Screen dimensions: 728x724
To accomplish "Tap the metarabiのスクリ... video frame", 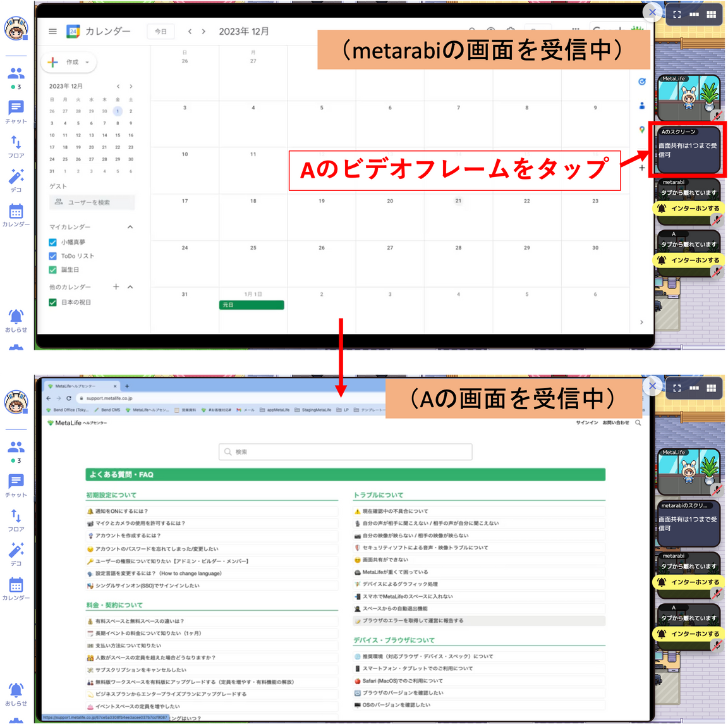I will 689,524.
